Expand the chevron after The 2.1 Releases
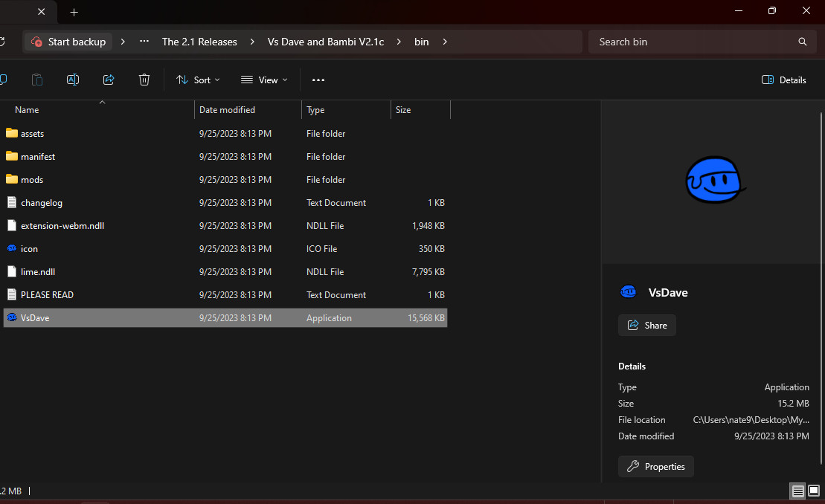Image resolution: width=825 pixels, height=504 pixels. [x=252, y=42]
